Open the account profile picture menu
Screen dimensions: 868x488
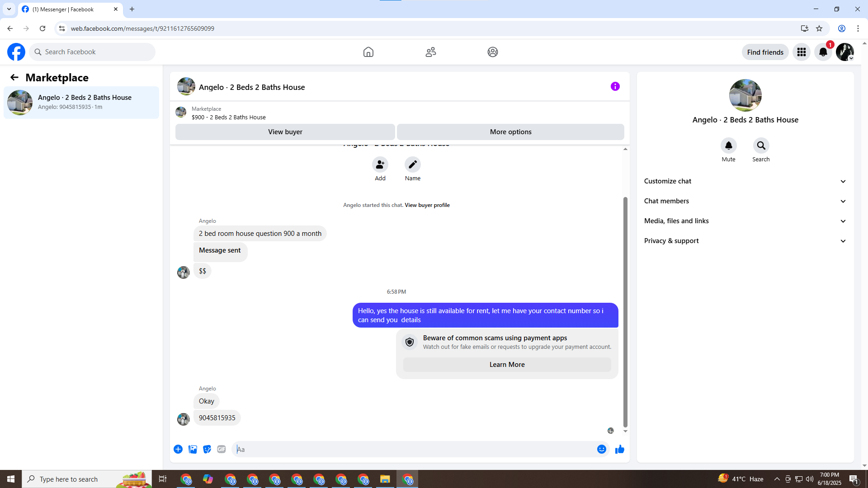coord(845,52)
